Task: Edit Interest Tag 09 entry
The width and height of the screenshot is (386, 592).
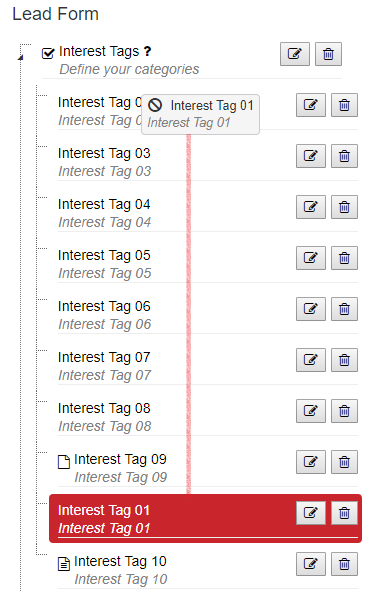Action: (x=310, y=462)
